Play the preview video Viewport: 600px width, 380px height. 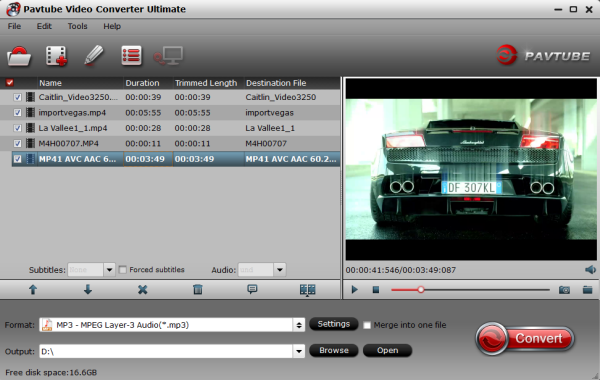pyautogui.click(x=355, y=290)
